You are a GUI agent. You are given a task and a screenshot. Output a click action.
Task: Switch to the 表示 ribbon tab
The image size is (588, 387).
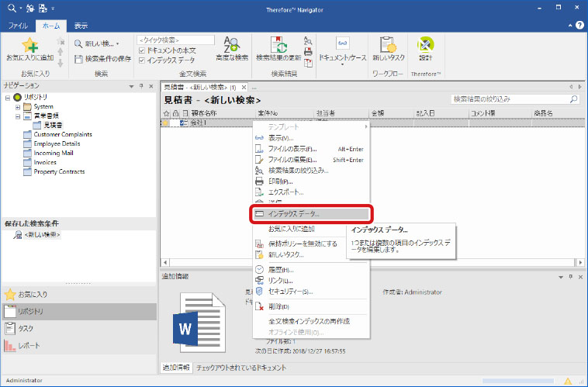81,26
